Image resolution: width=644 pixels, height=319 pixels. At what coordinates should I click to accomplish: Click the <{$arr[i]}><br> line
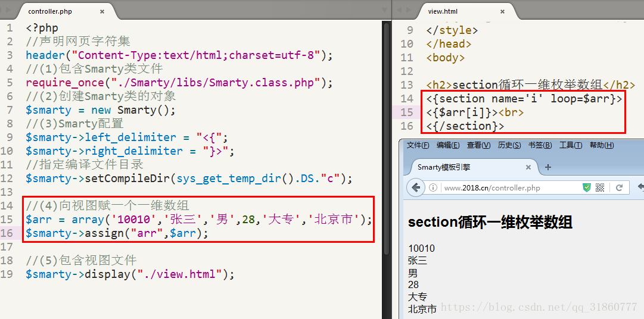475,112
